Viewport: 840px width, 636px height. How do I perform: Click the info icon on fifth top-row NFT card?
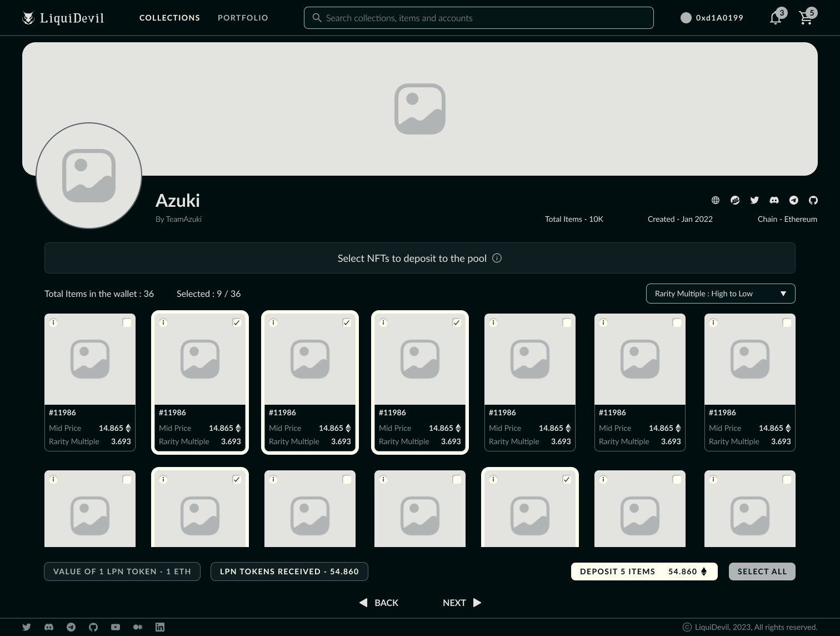click(493, 322)
